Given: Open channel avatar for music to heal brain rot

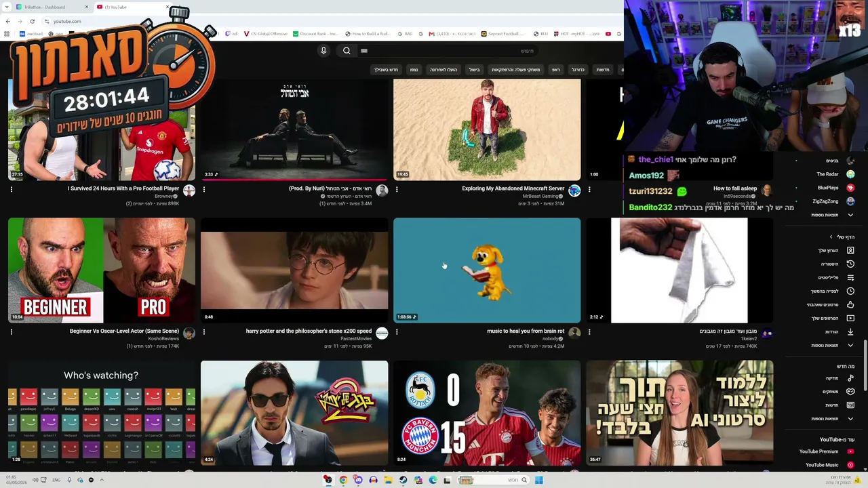Looking at the screenshot, I should (x=574, y=333).
